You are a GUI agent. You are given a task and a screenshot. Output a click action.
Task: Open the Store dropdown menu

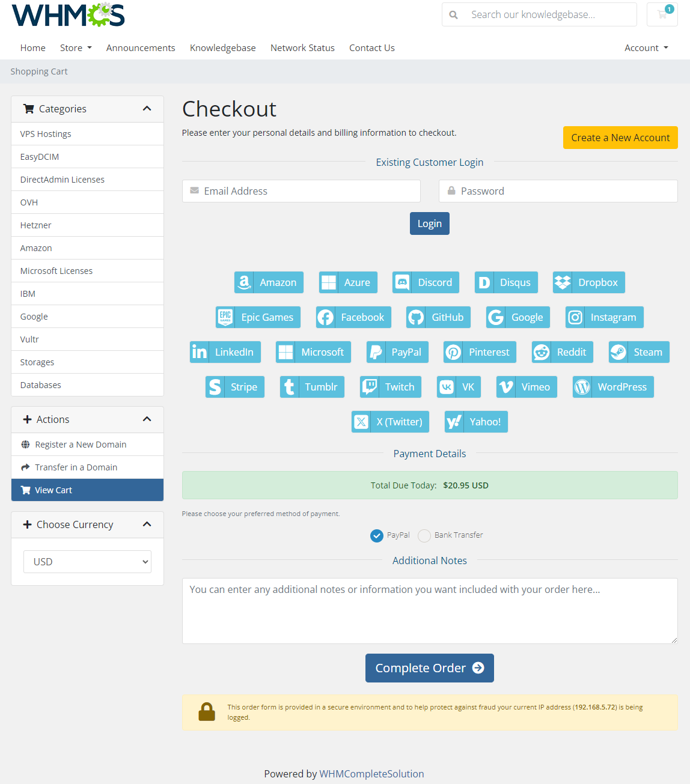pyautogui.click(x=76, y=47)
